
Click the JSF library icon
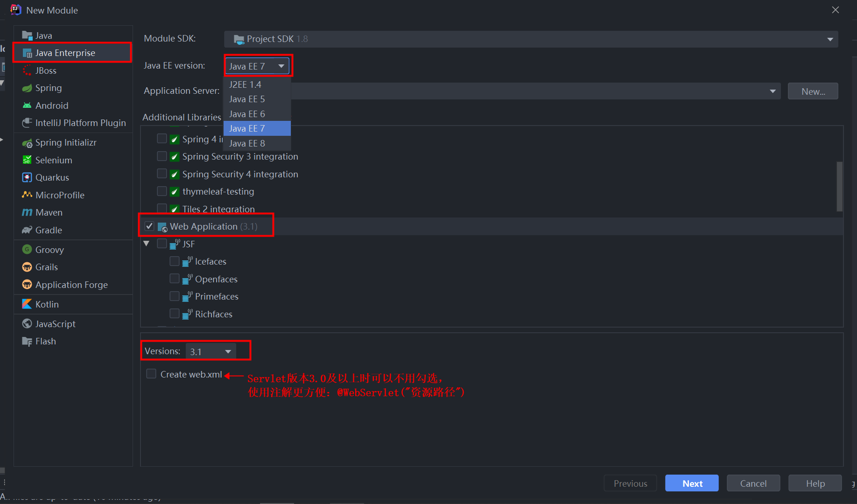coord(175,244)
